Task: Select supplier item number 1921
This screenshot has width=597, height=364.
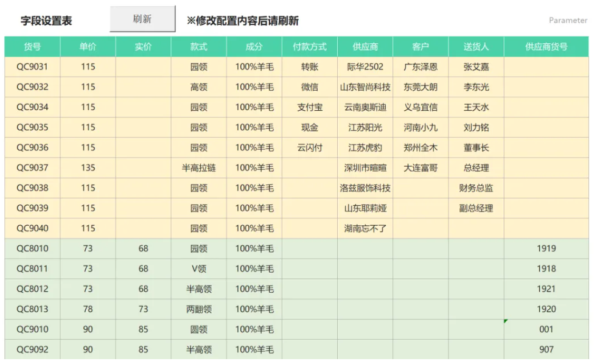Action: tap(546, 289)
